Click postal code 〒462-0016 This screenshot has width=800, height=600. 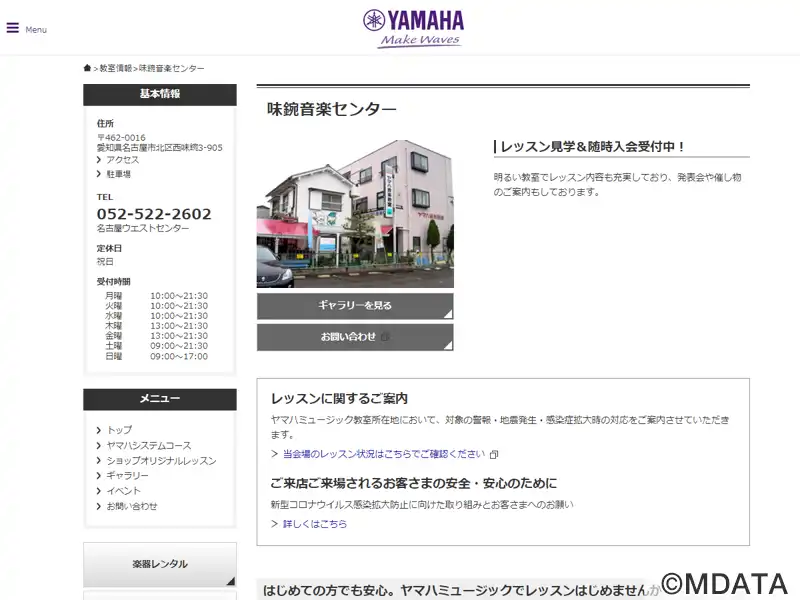[x=121, y=138]
